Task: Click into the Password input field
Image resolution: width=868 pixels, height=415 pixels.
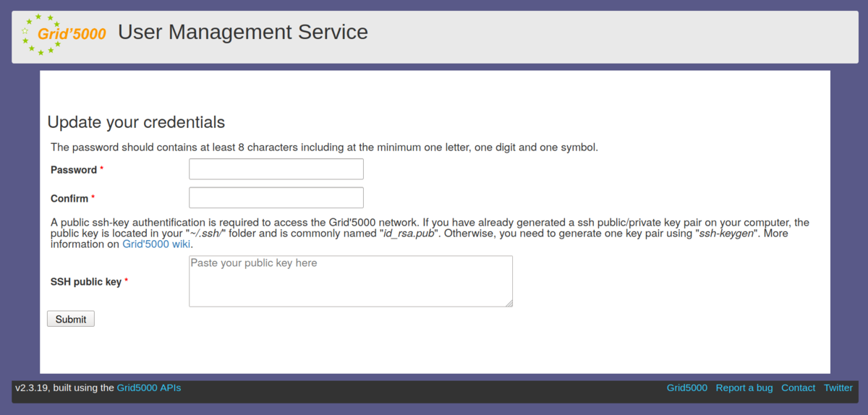Action: (276, 169)
